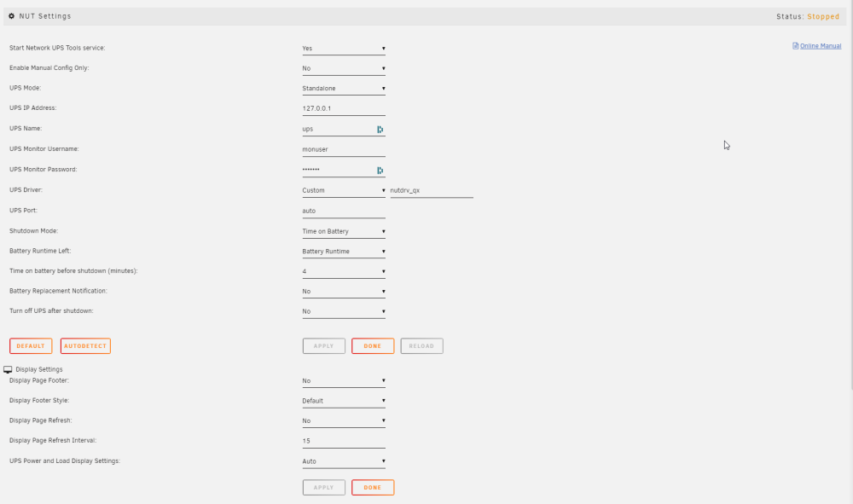Click the RELOAD button

pyautogui.click(x=421, y=345)
